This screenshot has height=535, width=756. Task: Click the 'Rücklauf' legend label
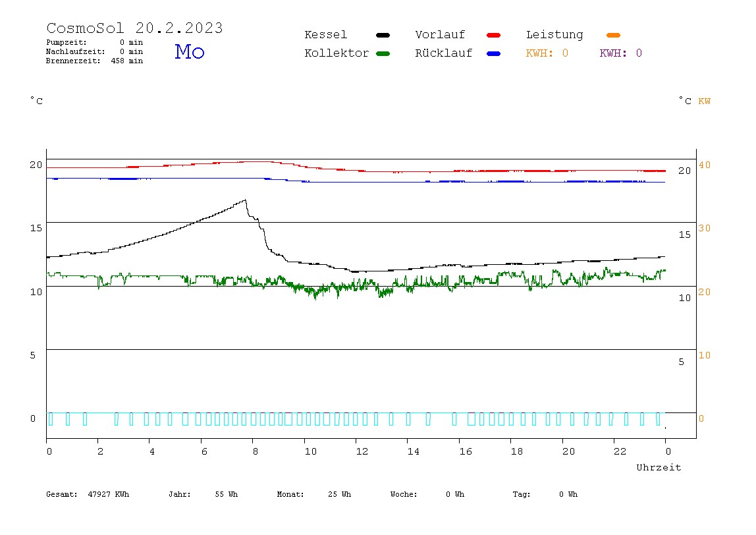click(x=444, y=53)
